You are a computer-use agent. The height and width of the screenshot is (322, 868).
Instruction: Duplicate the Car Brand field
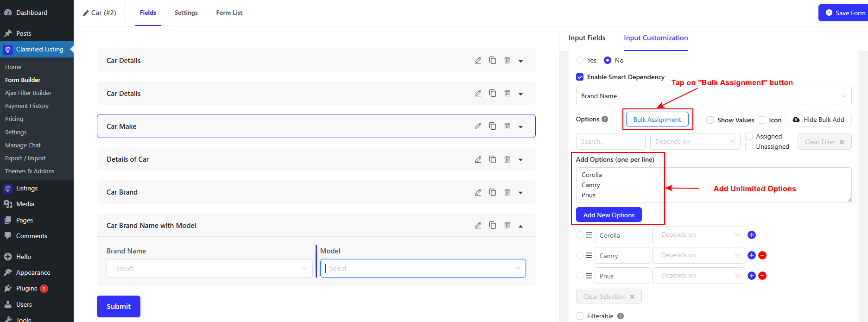[493, 192]
